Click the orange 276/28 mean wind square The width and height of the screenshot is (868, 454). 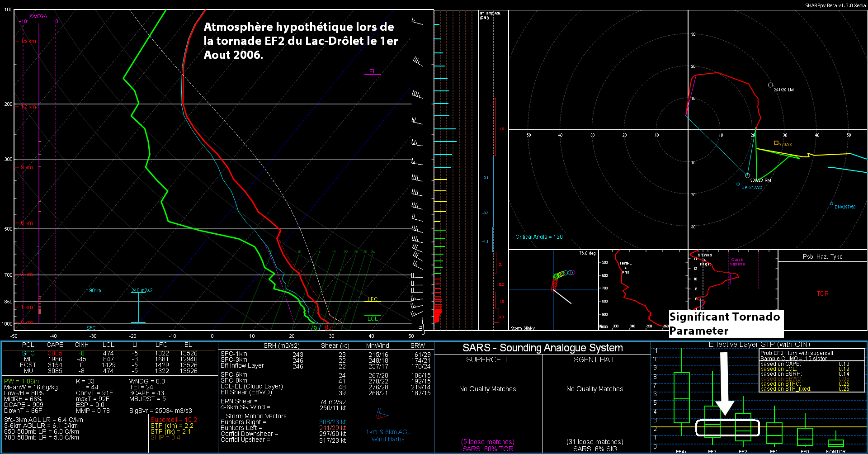click(776, 143)
